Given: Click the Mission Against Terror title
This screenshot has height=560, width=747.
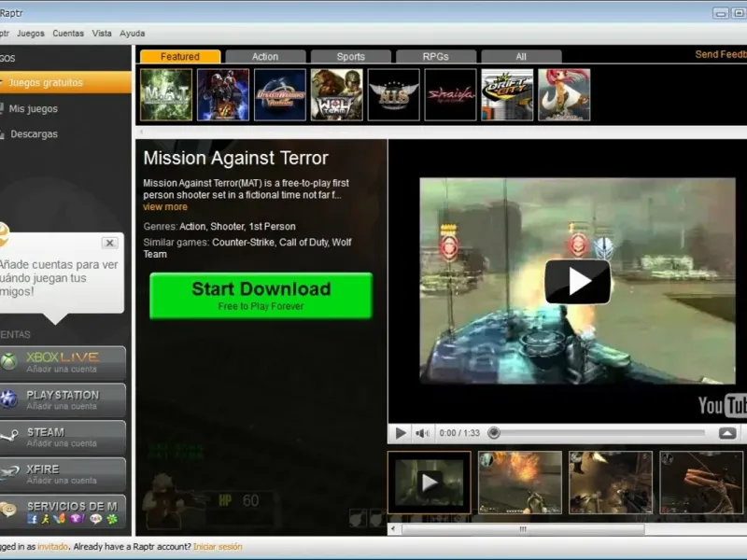Looking at the screenshot, I should (236, 158).
